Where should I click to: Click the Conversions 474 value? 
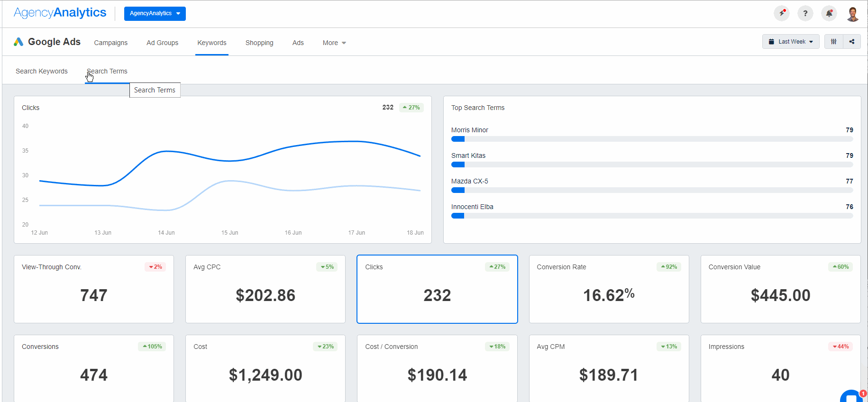pos(94,375)
